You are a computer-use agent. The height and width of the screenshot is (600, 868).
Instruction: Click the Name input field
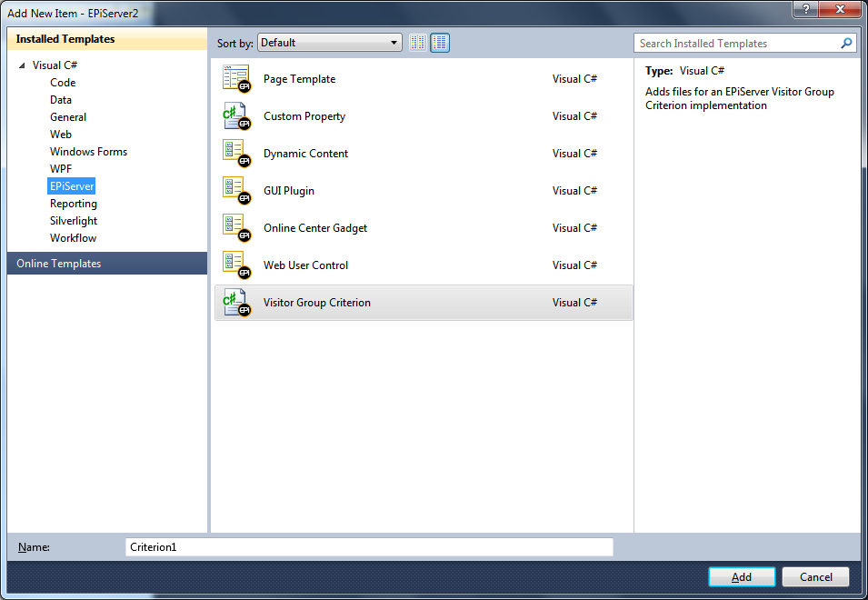coord(369,547)
